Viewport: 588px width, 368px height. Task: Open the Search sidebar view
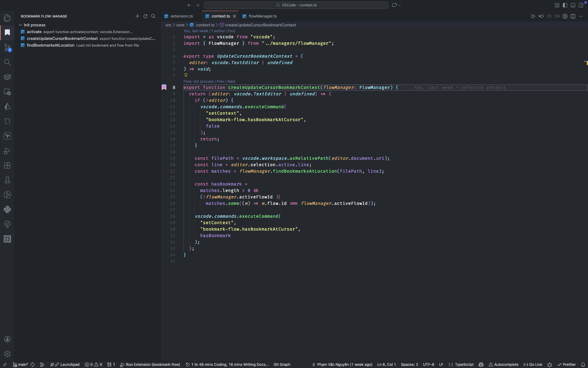[x=7, y=62]
